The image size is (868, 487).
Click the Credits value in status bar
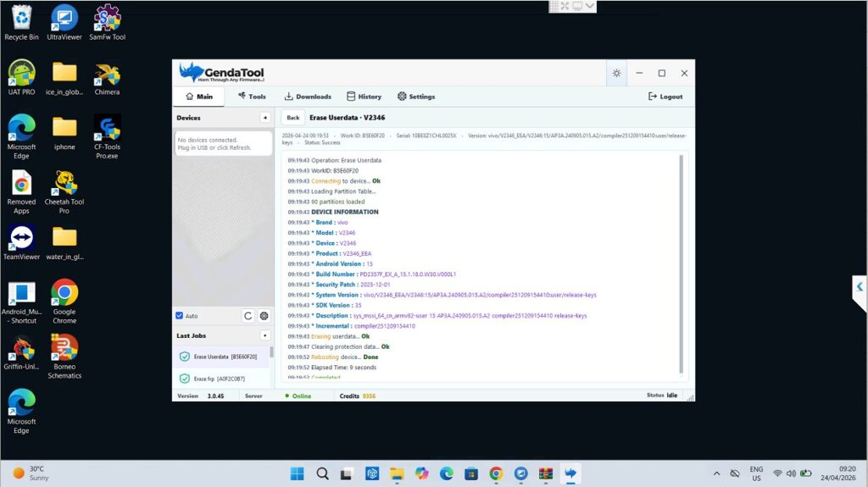point(369,396)
